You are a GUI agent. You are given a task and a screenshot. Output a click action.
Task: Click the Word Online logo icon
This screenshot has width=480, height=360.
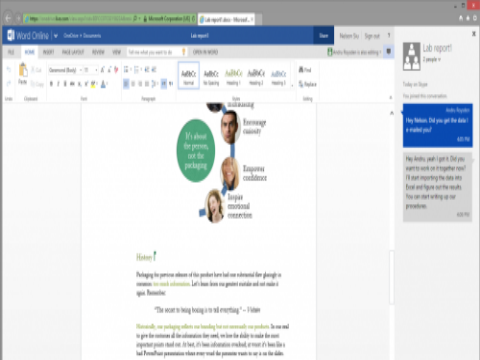click(x=11, y=35)
